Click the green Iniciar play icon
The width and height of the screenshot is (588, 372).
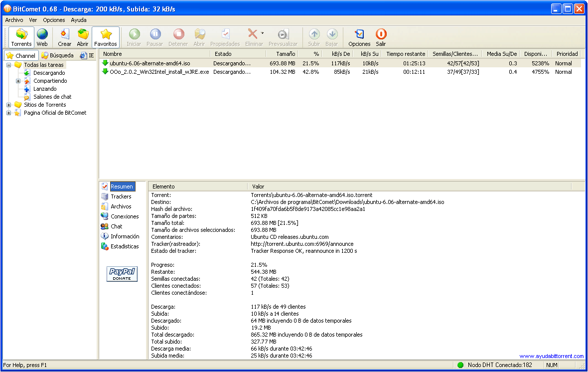coord(134,34)
